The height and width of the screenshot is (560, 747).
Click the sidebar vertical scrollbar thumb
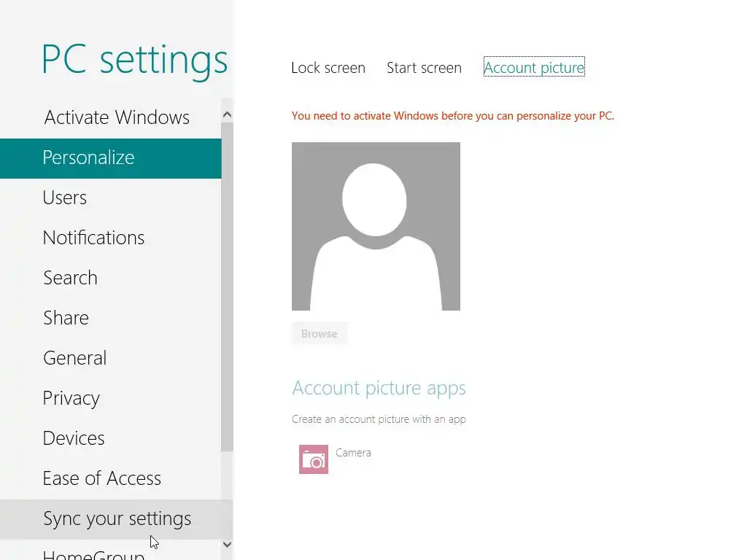(x=228, y=287)
